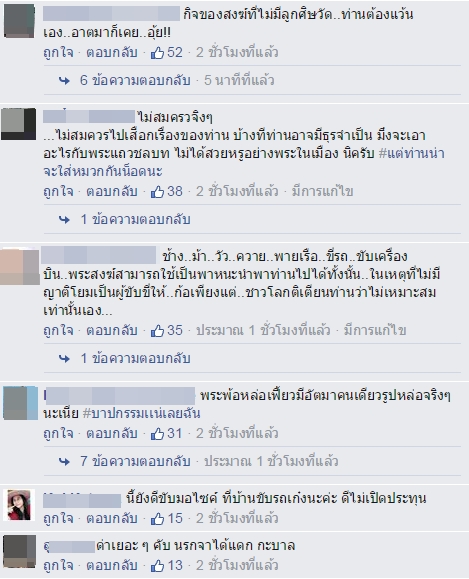
Task: Click thumbs-up icon showing 13 likes
Action: click(x=157, y=566)
